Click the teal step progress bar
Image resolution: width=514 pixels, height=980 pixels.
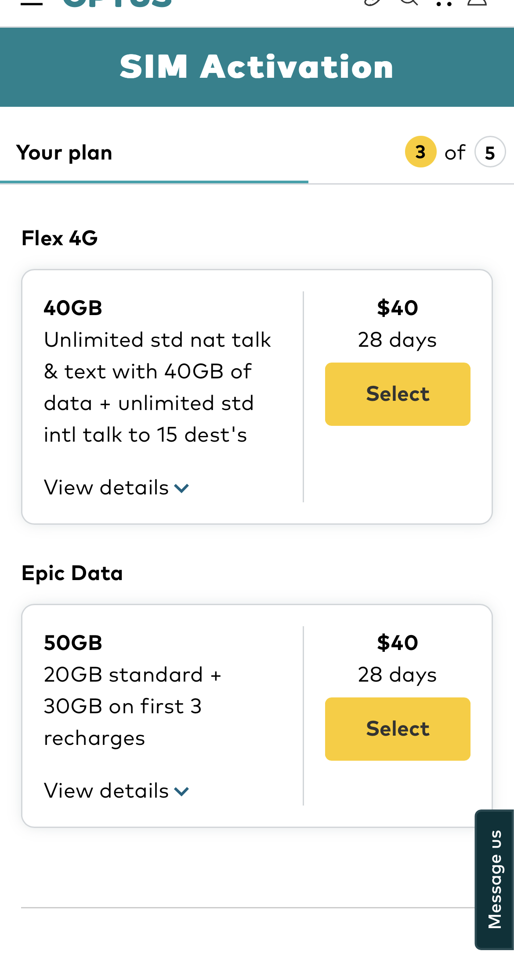click(154, 181)
